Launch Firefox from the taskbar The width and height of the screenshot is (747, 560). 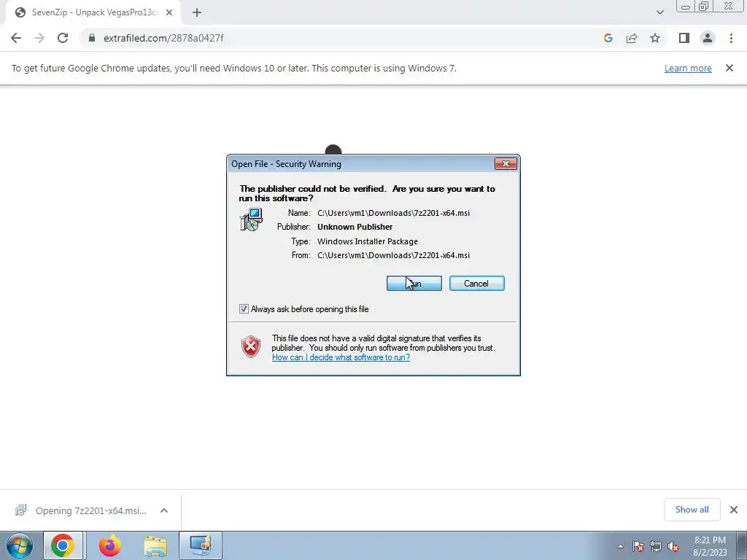(x=109, y=545)
